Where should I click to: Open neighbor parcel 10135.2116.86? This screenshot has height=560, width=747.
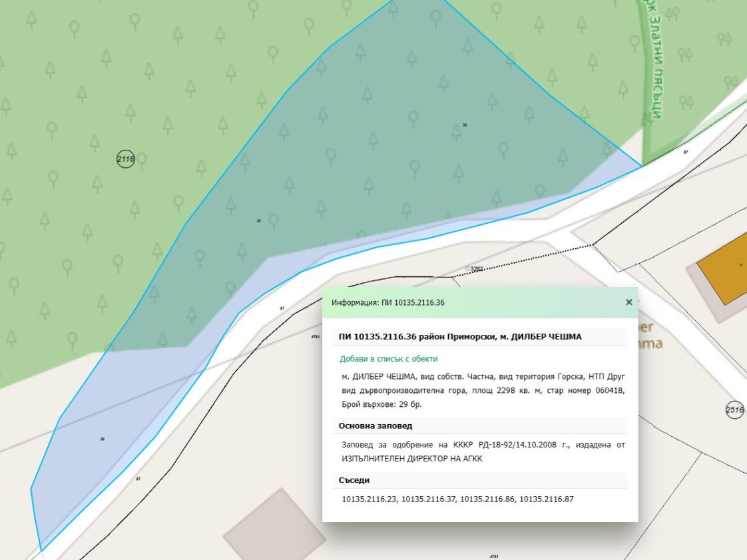487,499
